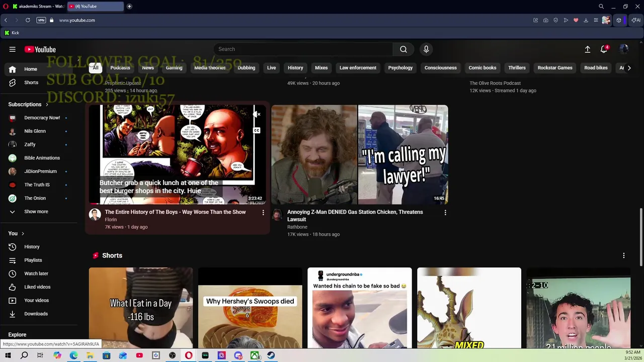Open What I Eat in a Day short
This screenshot has width=644, height=362.
point(141,308)
